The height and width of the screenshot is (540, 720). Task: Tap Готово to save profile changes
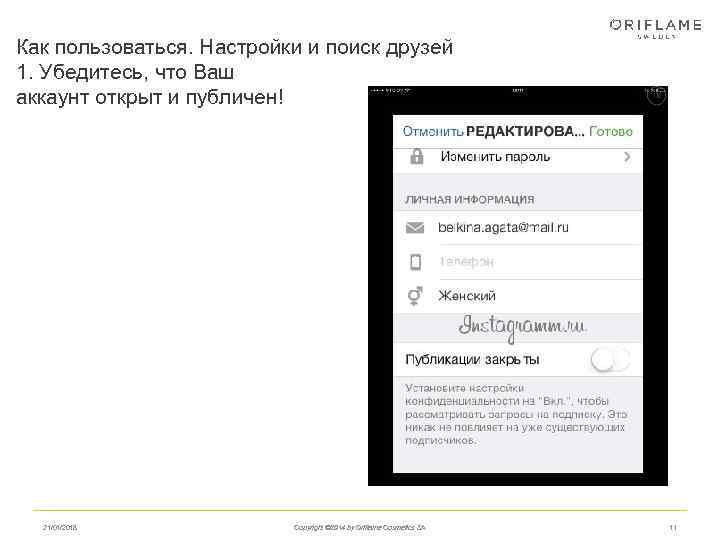[611, 132]
